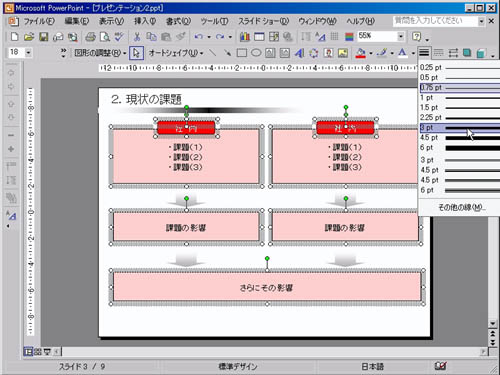Select the Rectangle drawing tool
This screenshot has width=500, height=375.
tap(242, 53)
